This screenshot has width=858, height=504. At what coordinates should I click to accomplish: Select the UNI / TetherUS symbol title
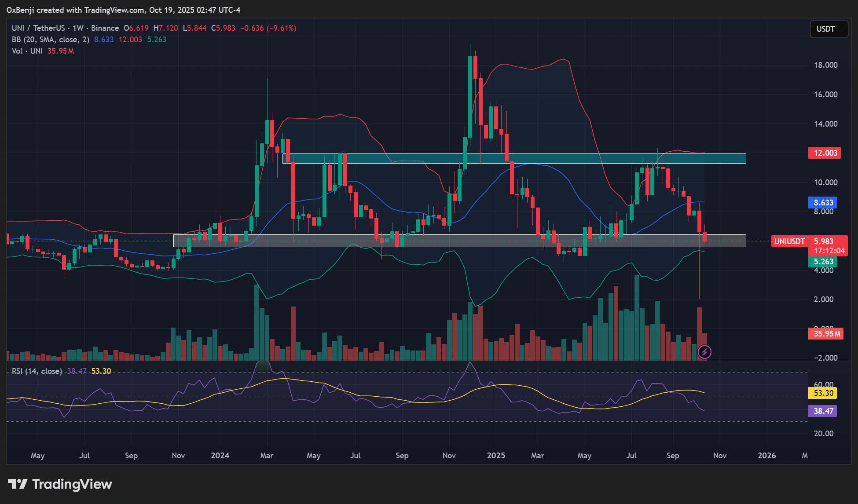click(39, 28)
